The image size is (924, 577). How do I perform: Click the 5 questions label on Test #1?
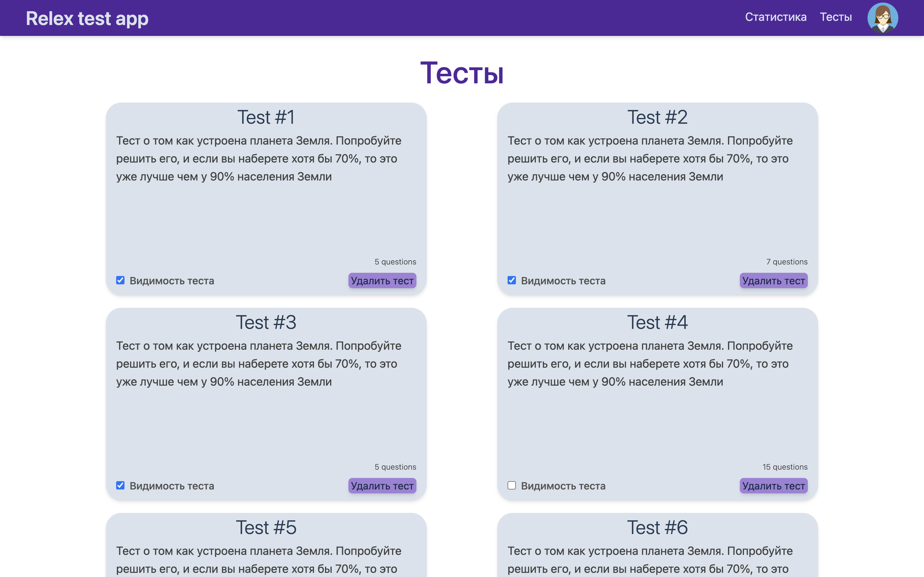(395, 262)
